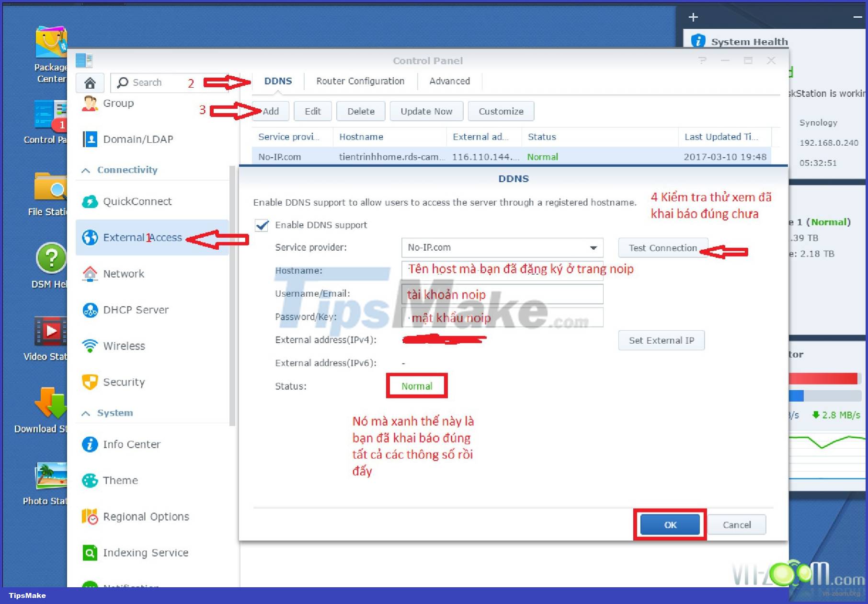Open QuickConnect settings in the sidebar
Screen dimensions: 868x604
(x=137, y=201)
